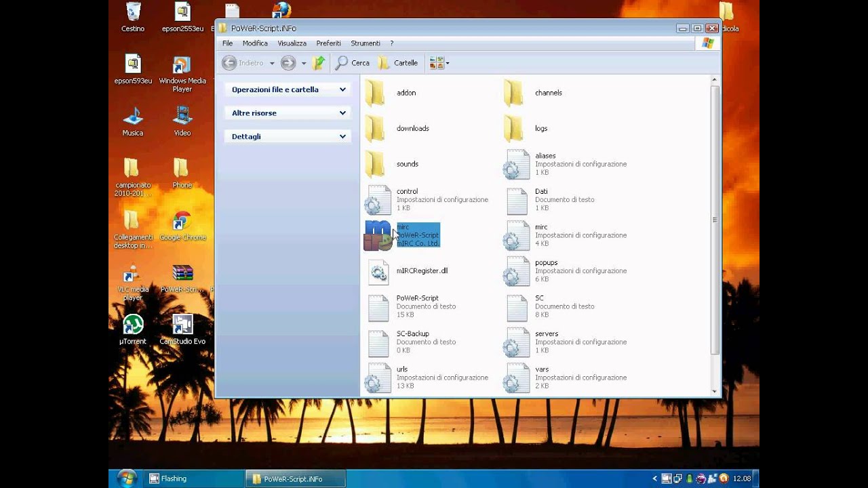Expand the Altre risorse panel
The height and width of the screenshot is (488, 868).
(288, 113)
